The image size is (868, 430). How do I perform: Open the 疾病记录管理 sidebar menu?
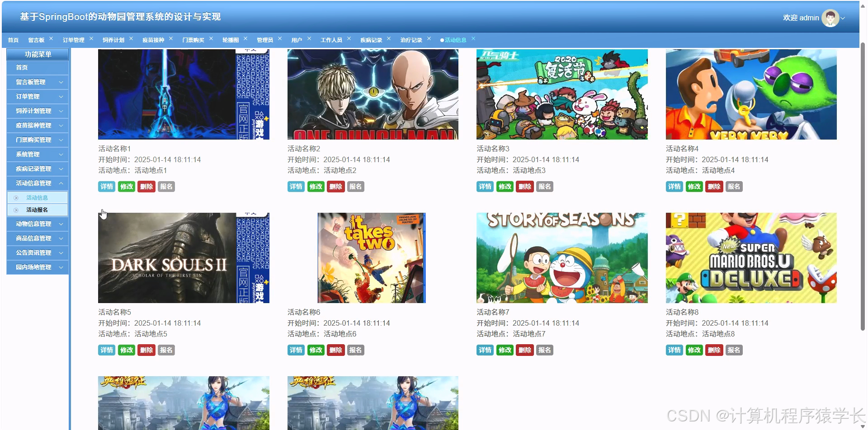(x=38, y=169)
